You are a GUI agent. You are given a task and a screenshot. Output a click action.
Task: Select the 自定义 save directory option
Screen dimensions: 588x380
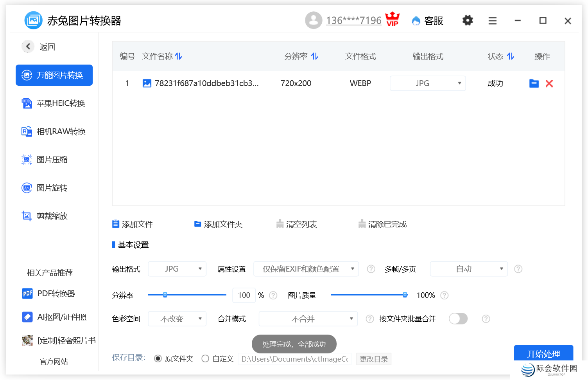tap(205, 358)
